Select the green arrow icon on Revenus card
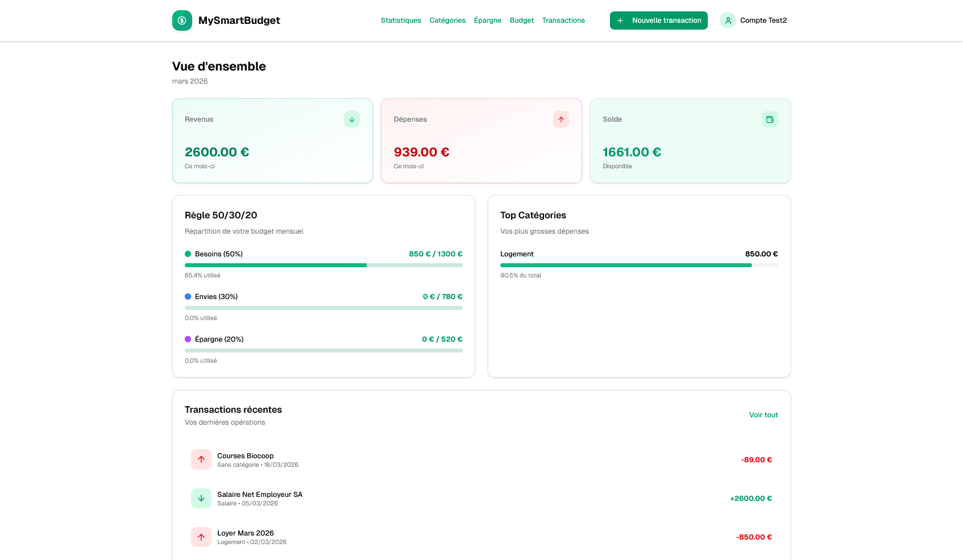The width and height of the screenshot is (963, 560). (351, 119)
